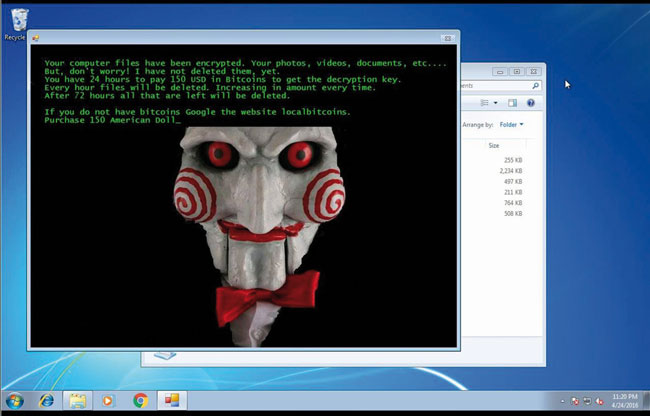The width and height of the screenshot is (650, 416).
Task: Open the volume speaker tray icon
Action: click(599, 401)
